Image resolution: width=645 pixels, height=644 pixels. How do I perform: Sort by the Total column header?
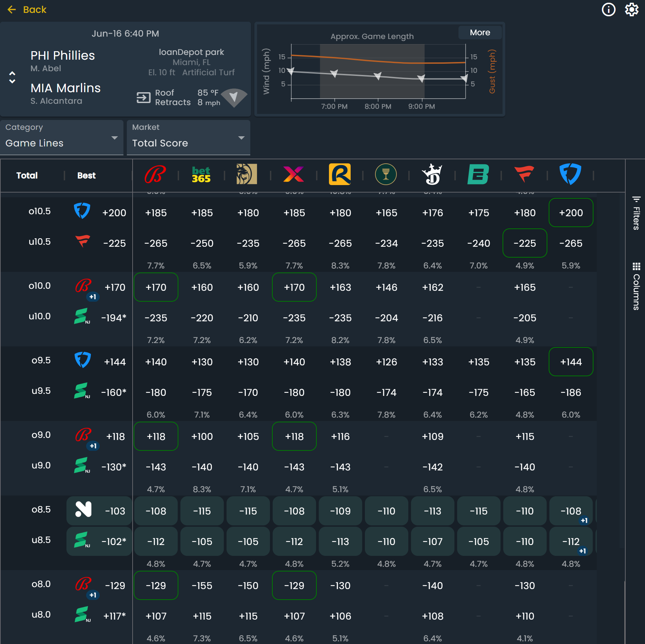point(27,176)
